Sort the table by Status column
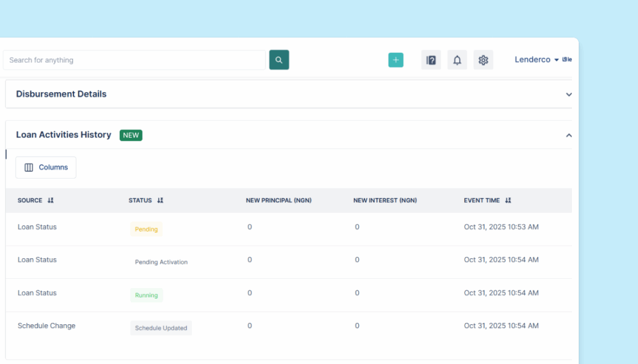The width and height of the screenshot is (638, 364). [160, 200]
